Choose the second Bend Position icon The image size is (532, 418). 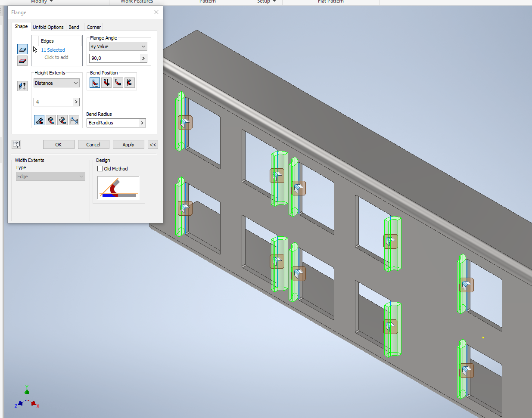[106, 83]
